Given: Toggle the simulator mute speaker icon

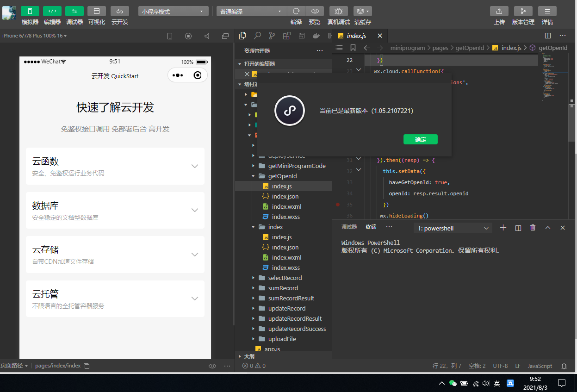Looking at the screenshot, I should tap(207, 36).
